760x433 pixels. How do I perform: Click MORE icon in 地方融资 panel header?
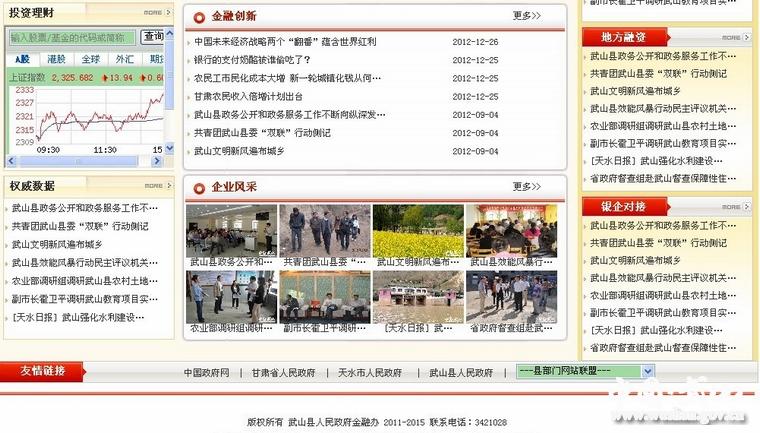click(x=731, y=37)
